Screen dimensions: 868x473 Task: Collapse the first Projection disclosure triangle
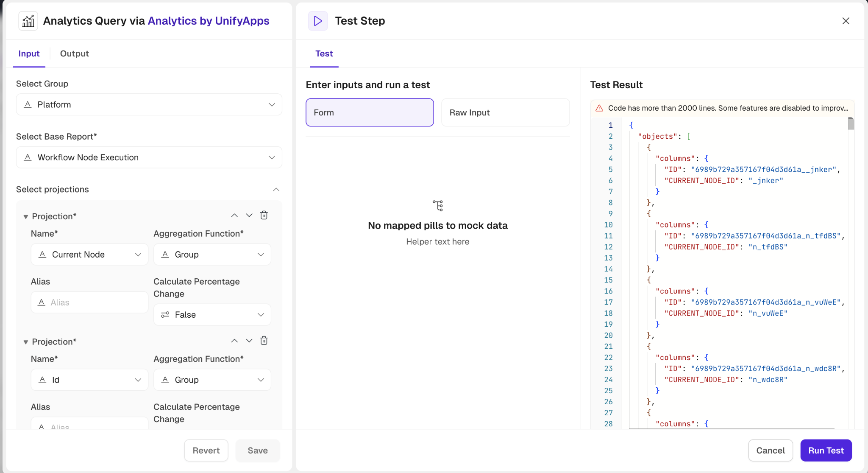25,217
